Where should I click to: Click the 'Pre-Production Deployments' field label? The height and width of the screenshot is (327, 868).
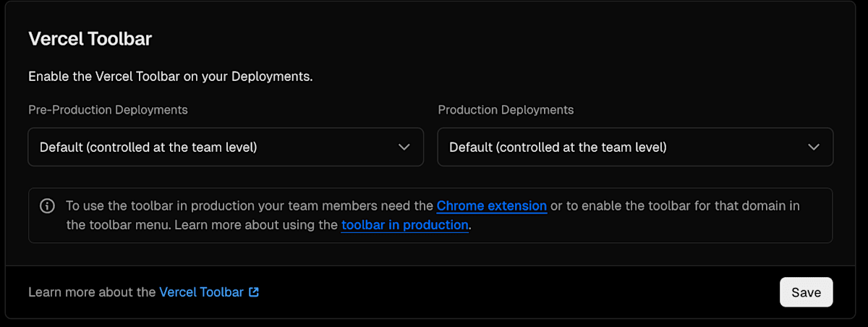click(x=108, y=110)
